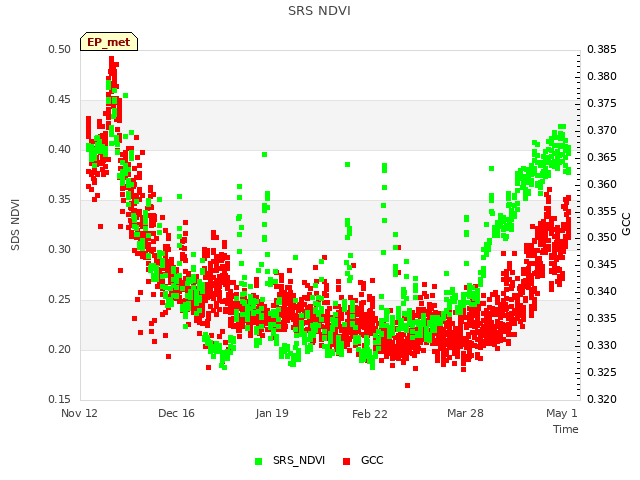
Task: Click the SRS NDVI chart title
Action: point(319,11)
